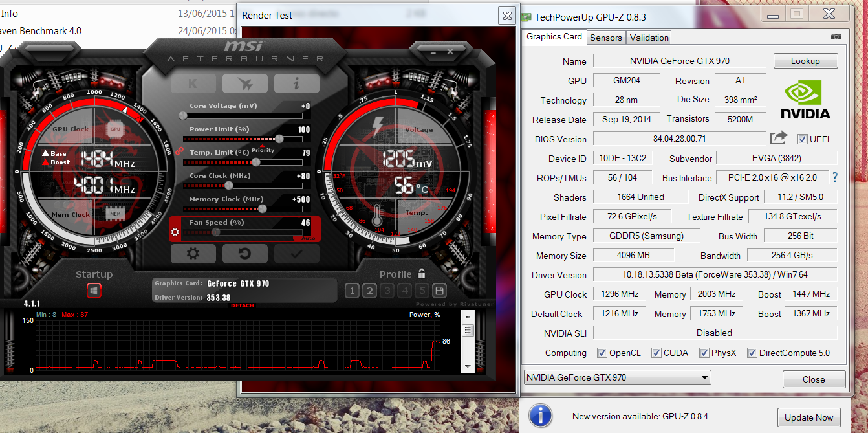Screen dimensions: 868x433
Task: Open fan speed settings gear icon
Action: pos(175,231)
